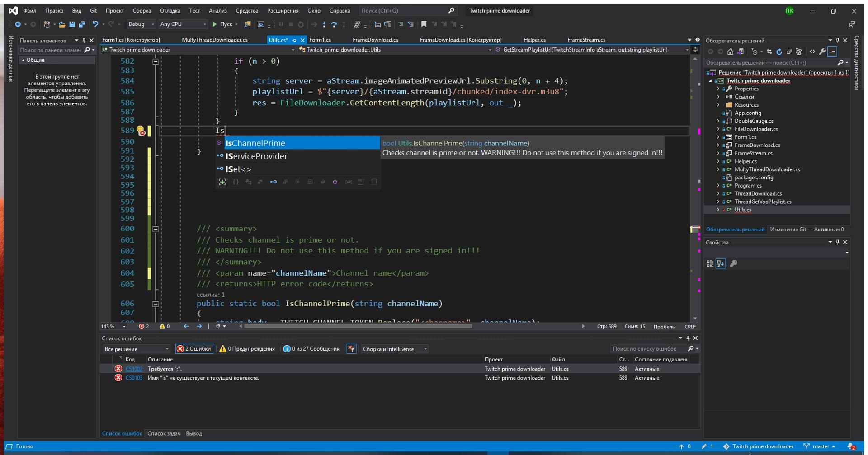Switch to the Helper.cs editor tab

(534, 40)
